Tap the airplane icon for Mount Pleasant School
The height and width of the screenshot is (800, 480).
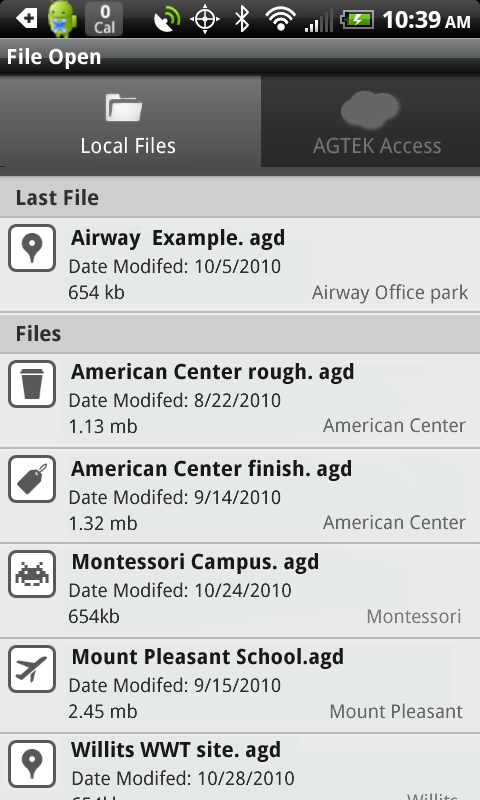point(32,669)
